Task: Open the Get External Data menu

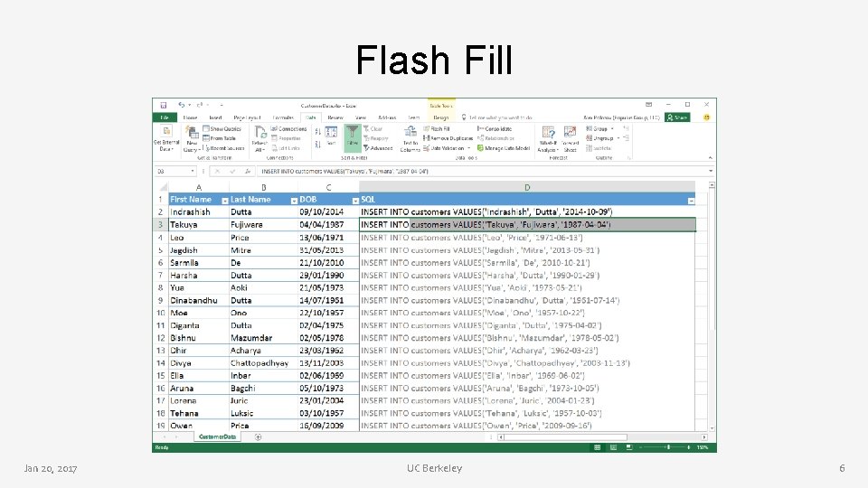Action: pos(166,138)
